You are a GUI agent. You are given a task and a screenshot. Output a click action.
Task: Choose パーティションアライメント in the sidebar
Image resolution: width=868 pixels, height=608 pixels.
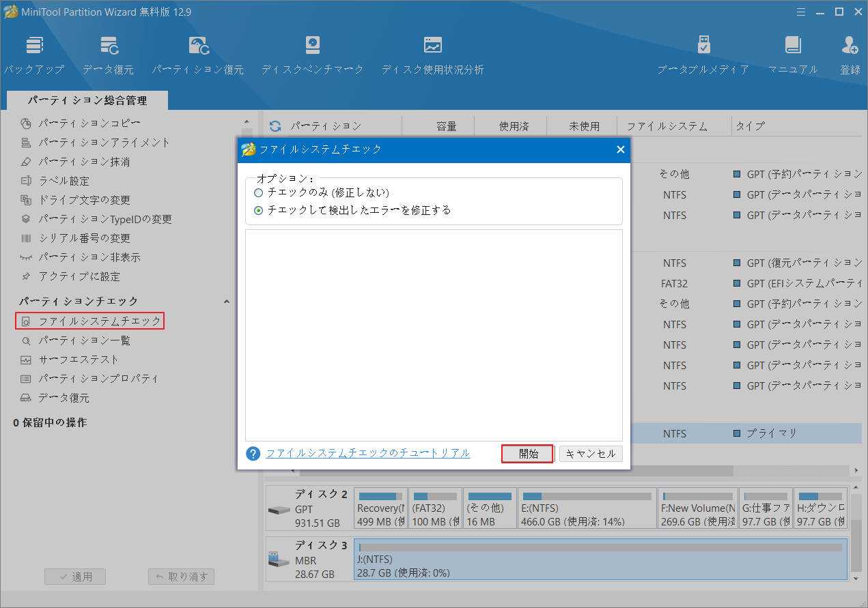(104, 143)
